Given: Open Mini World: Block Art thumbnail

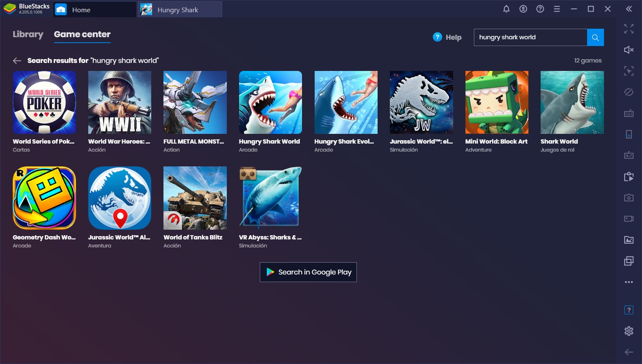Looking at the screenshot, I should point(497,102).
